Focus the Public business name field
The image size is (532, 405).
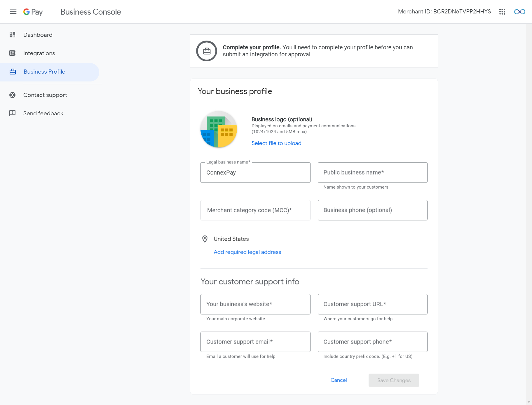click(372, 173)
